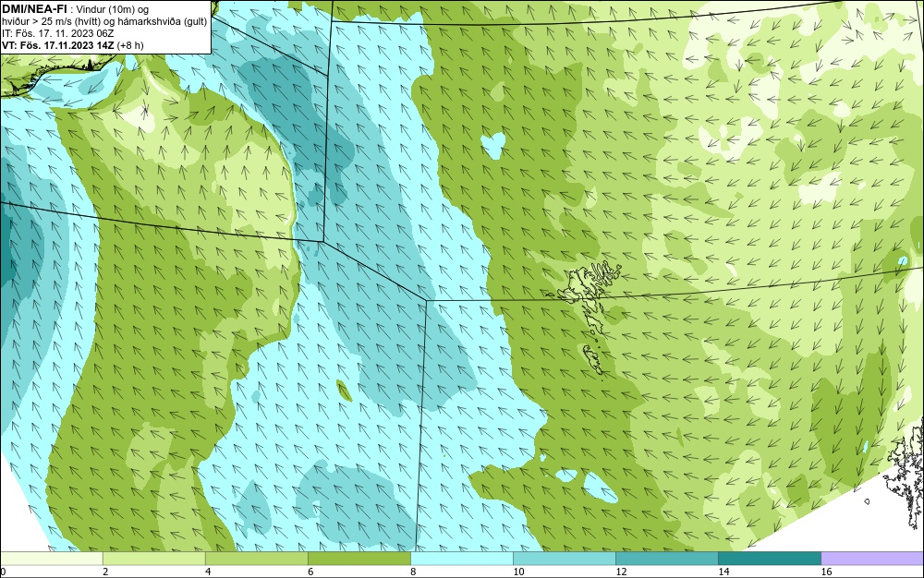The image size is (924, 578).
Task: Click the purple above-16 m/s legend swatch
Action: pos(872,558)
